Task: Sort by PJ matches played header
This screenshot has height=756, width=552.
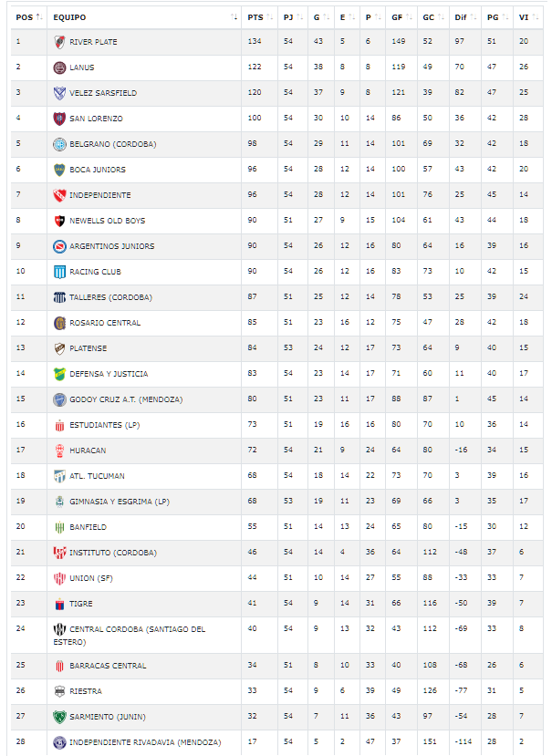Action: (293, 17)
